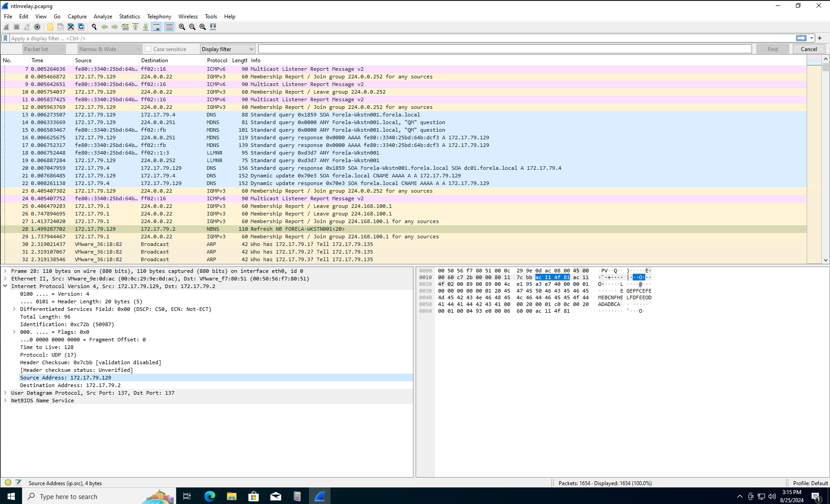
Task: Click the Info column header
Action: point(528,60)
